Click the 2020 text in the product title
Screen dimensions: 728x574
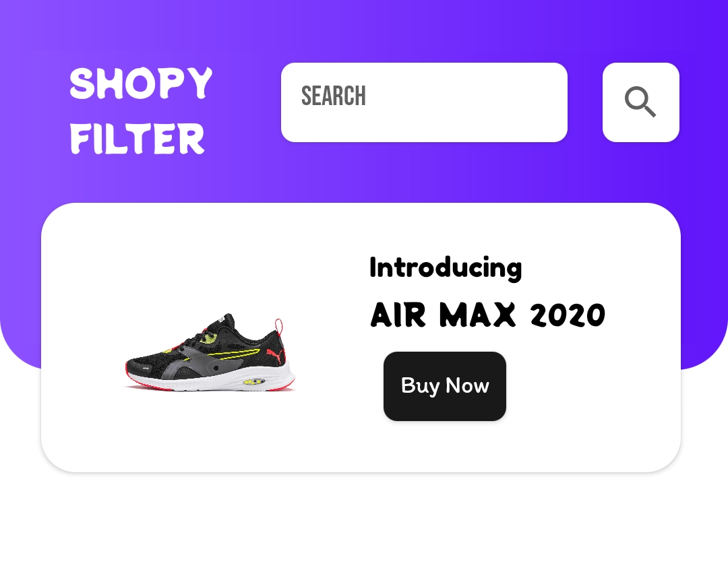click(x=568, y=315)
